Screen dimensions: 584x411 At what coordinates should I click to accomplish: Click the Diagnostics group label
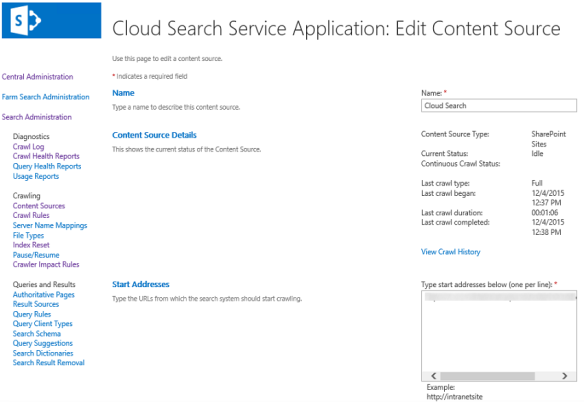(x=31, y=137)
